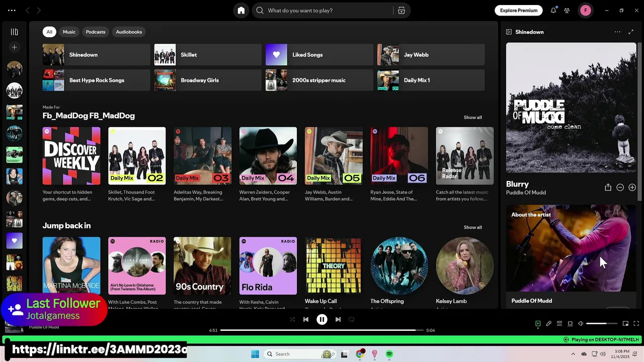This screenshot has width=644, height=362.
Task: Open Liked Songs shortcut tile
Action: (319, 55)
